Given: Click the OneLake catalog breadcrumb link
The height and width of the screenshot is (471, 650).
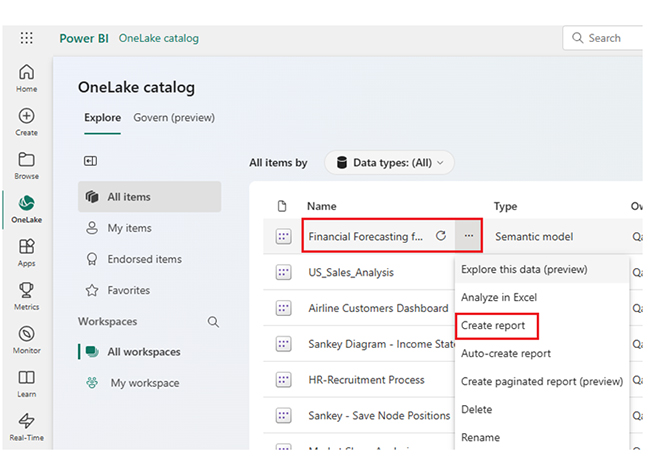Looking at the screenshot, I should click(x=159, y=38).
